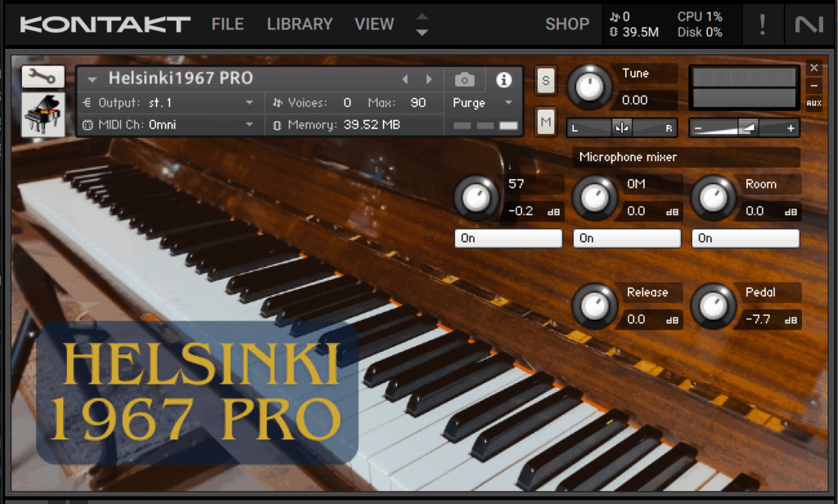This screenshot has width=838, height=504.
Task: Toggle the 57 microphone On button
Action: [508, 238]
